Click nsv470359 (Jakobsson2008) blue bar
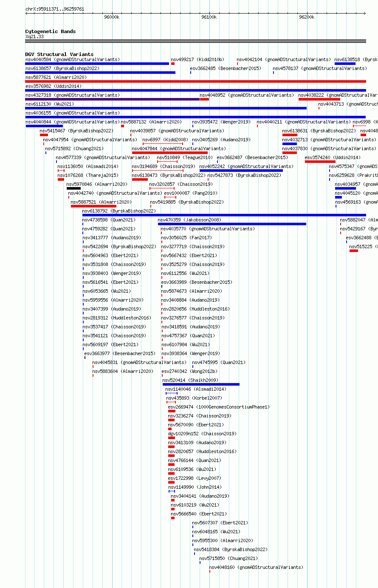Screen dimensions: 378x588 [232, 224]
